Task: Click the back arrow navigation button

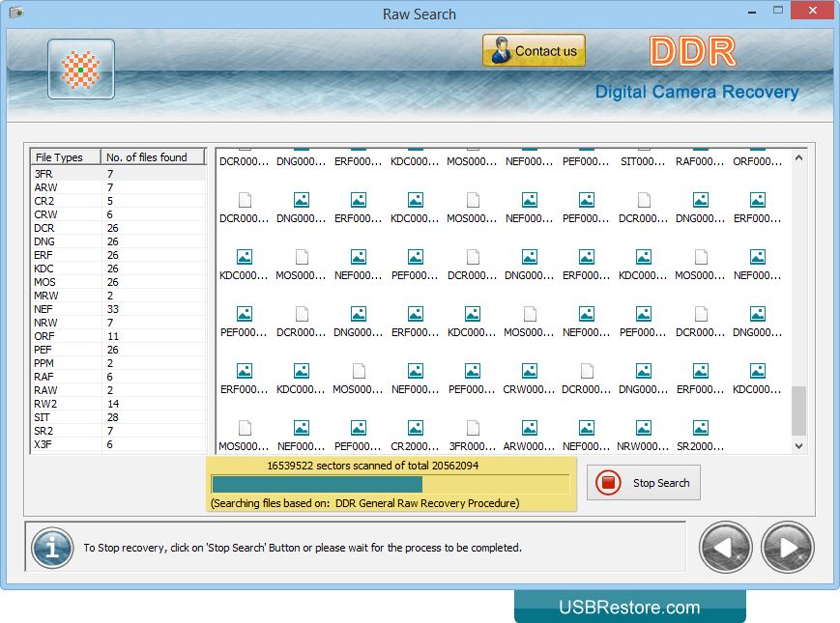Action: pos(725,548)
